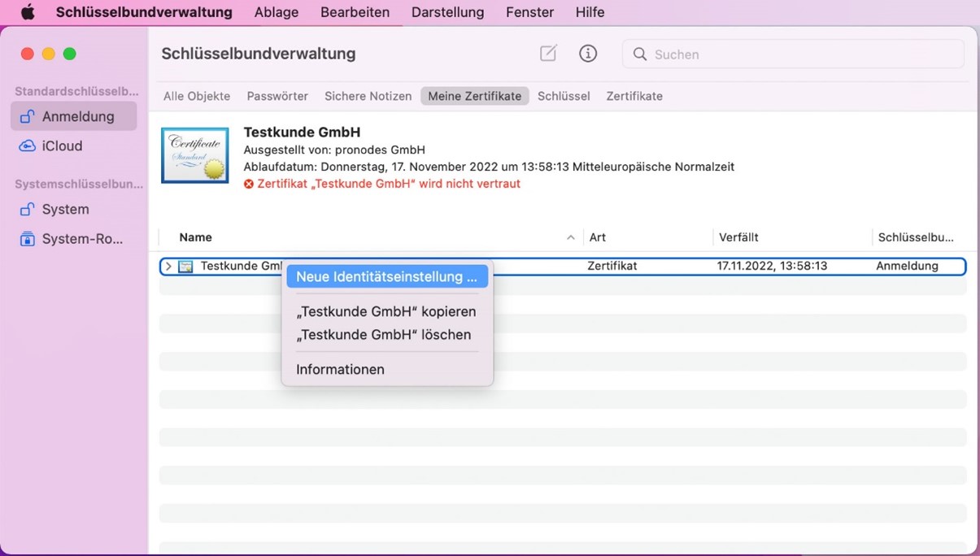Open Informationen from the context menu

(340, 369)
